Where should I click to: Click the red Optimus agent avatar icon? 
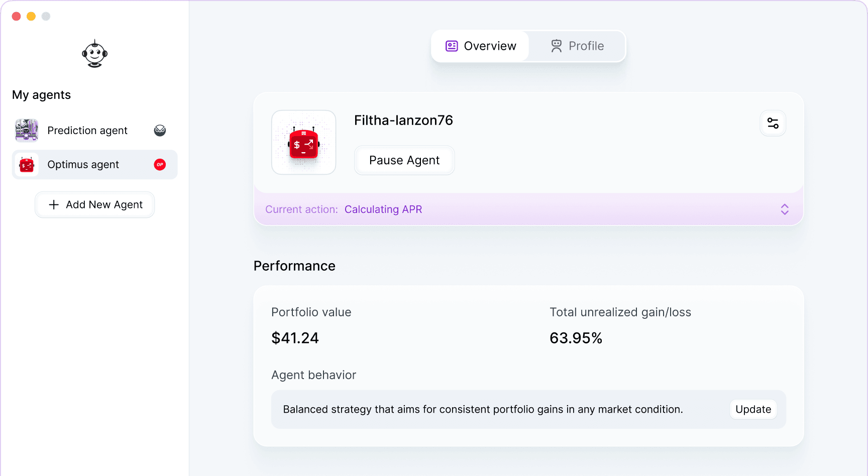click(x=27, y=165)
